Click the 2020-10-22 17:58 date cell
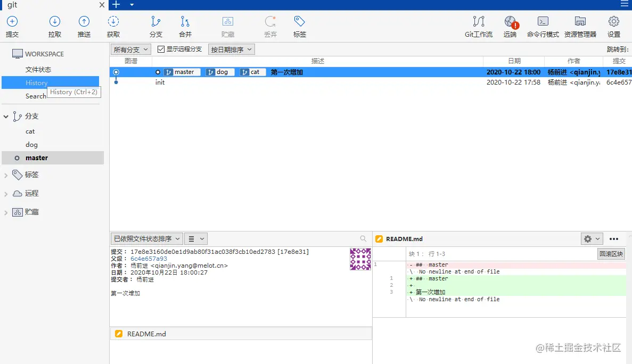632x364 pixels. 513,82
